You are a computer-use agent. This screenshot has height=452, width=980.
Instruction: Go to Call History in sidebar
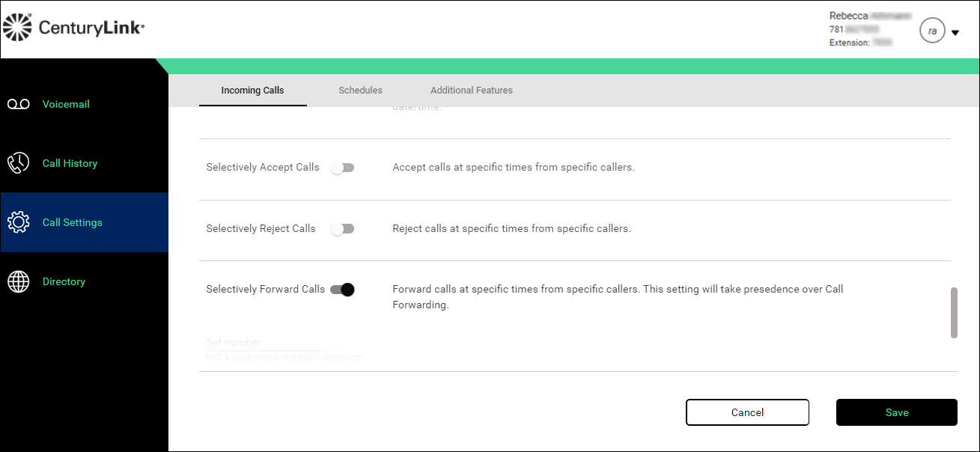pos(70,163)
